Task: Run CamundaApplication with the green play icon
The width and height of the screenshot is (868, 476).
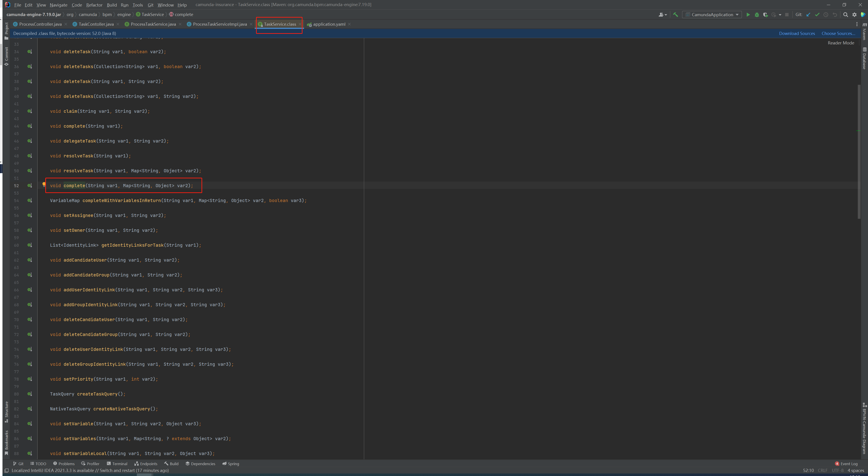Action: (748, 14)
